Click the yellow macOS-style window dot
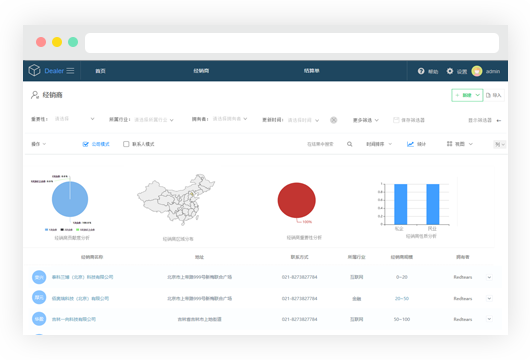The image size is (530, 360). coord(57,42)
